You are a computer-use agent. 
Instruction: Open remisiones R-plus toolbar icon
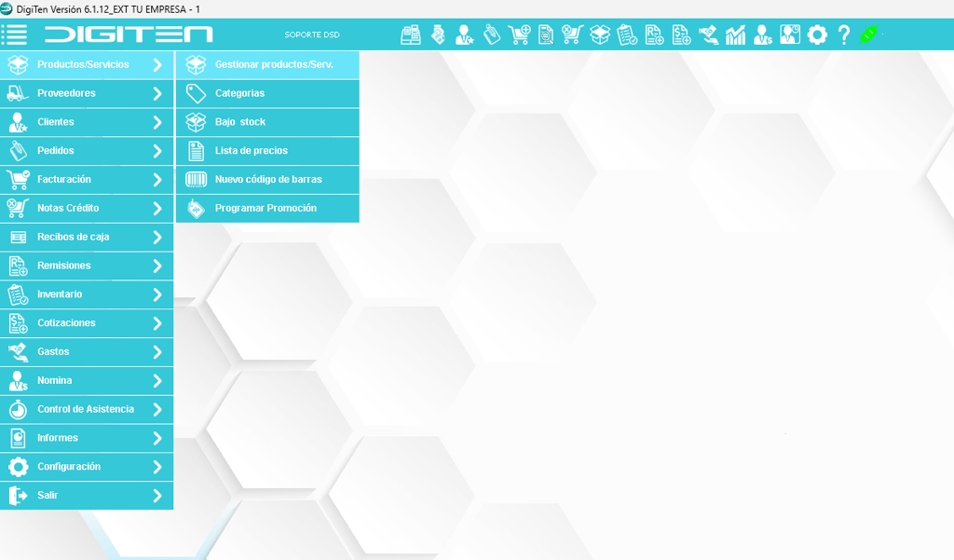tap(654, 34)
